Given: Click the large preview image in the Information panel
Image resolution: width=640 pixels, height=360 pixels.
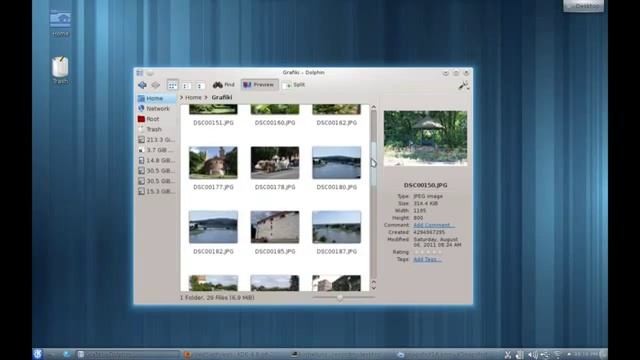Looking at the screenshot, I should pyautogui.click(x=425, y=138).
